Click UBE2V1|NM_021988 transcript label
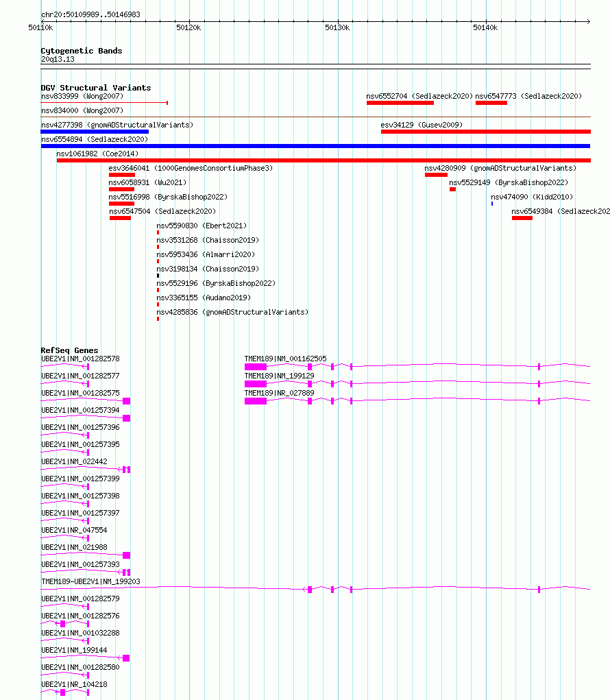610x700 pixels. (x=74, y=547)
